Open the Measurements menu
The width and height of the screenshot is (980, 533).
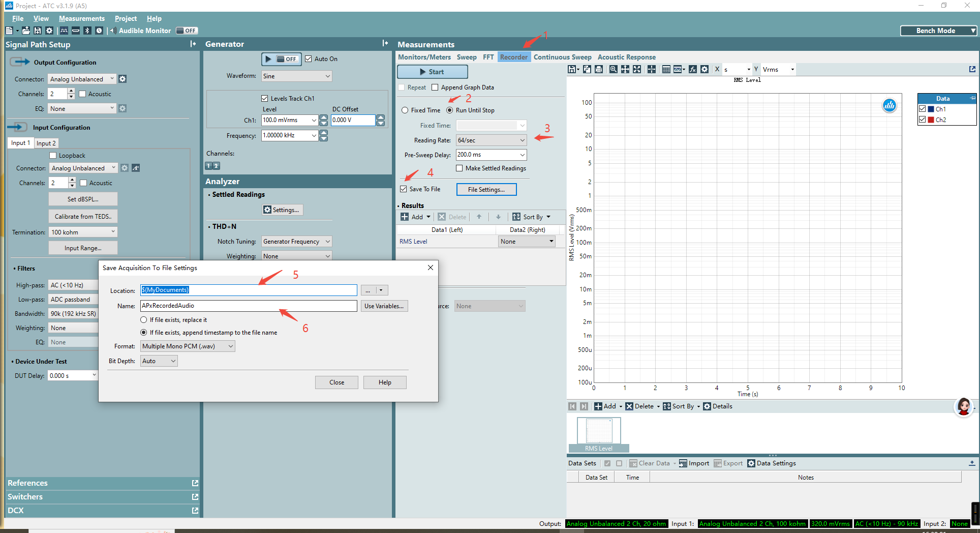[81, 18]
